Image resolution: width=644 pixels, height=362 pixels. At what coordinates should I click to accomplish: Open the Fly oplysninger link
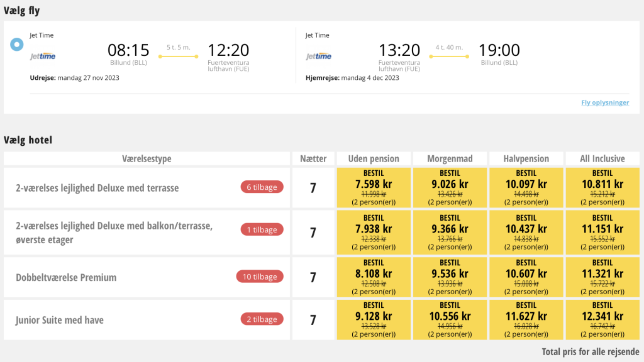click(605, 102)
